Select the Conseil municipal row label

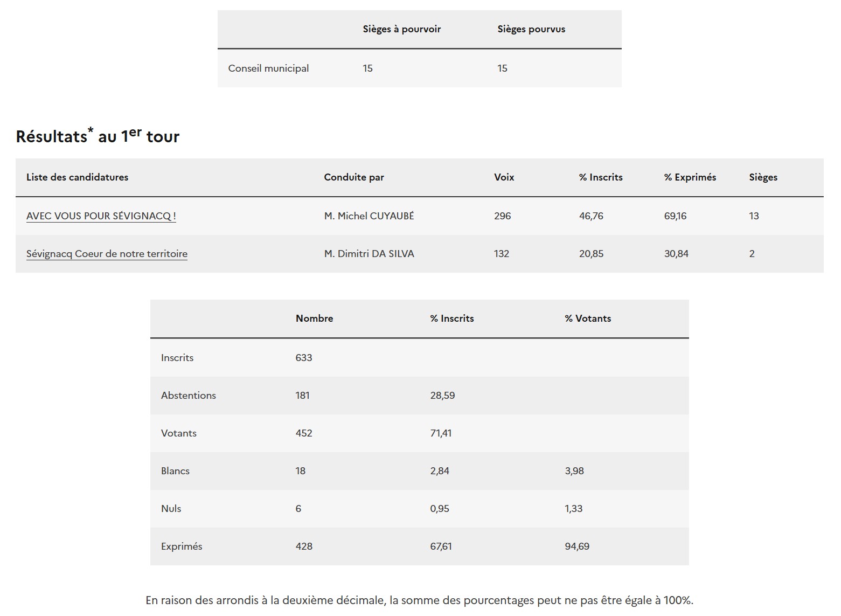coord(268,68)
